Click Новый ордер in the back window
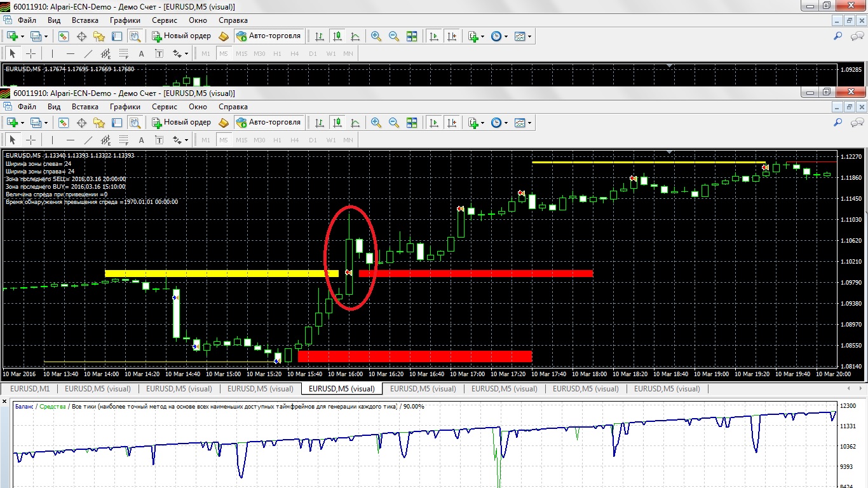This screenshot has height=488, width=868. point(181,36)
